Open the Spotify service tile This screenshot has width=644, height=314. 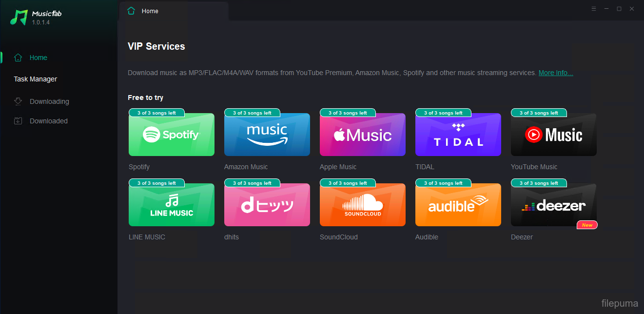point(171,135)
